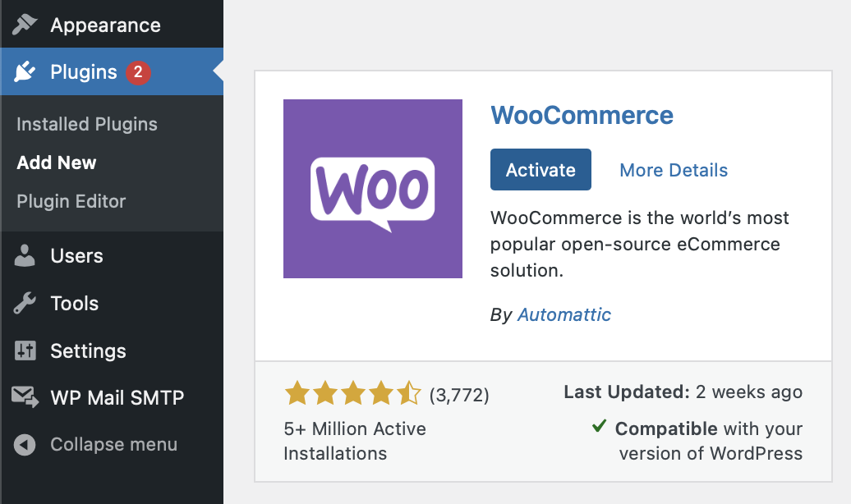
Task: Open the Appearance menu section
Action: (105, 25)
